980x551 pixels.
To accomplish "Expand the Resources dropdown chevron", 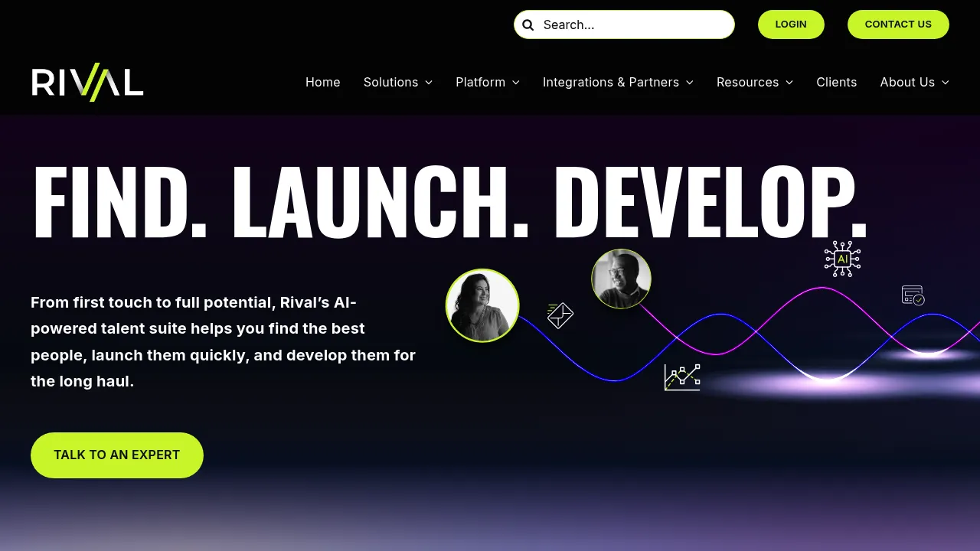I will pyautogui.click(x=789, y=82).
